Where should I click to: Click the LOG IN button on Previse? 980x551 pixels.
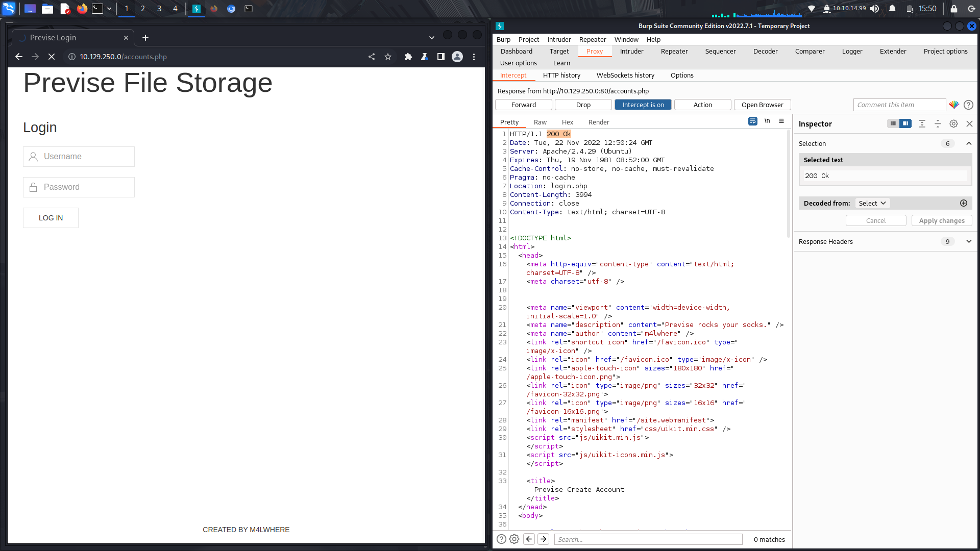51,218
